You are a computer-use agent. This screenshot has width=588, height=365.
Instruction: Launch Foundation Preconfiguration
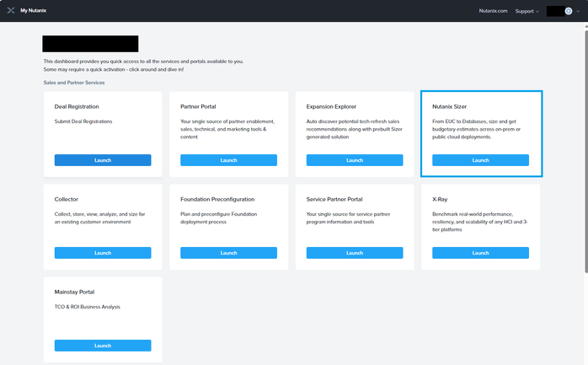coord(229,253)
